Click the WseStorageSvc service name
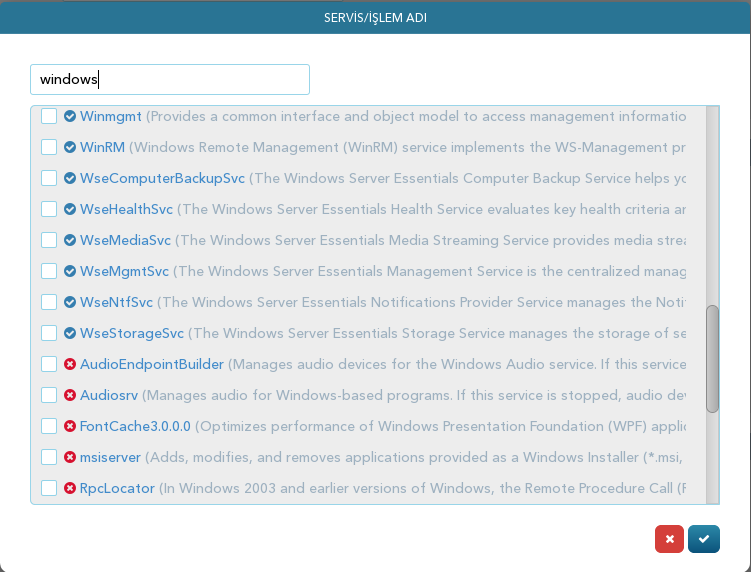Screen dimensions: 751x572 click(132, 333)
